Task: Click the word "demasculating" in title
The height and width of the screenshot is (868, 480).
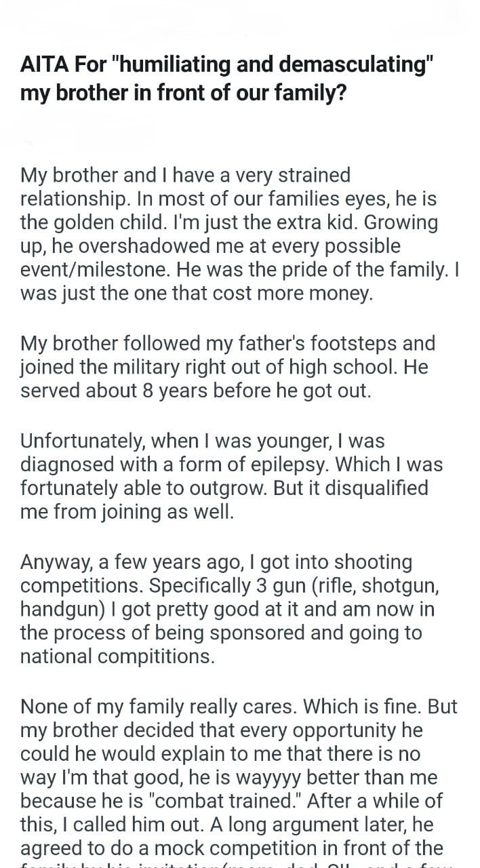Action: [x=355, y=66]
